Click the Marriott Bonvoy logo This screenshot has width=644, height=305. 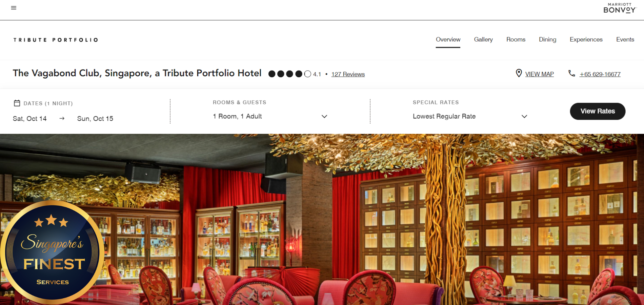point(619,8)
